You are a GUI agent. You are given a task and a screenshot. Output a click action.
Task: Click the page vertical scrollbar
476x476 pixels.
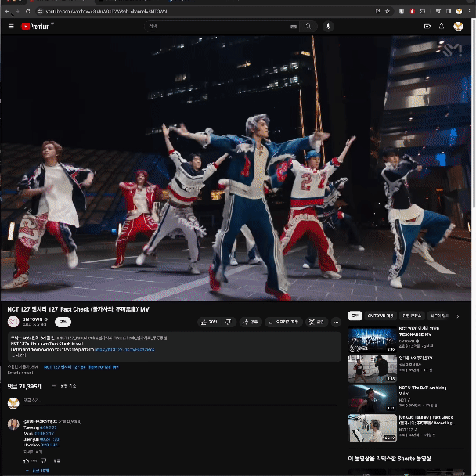click(474, 112)
